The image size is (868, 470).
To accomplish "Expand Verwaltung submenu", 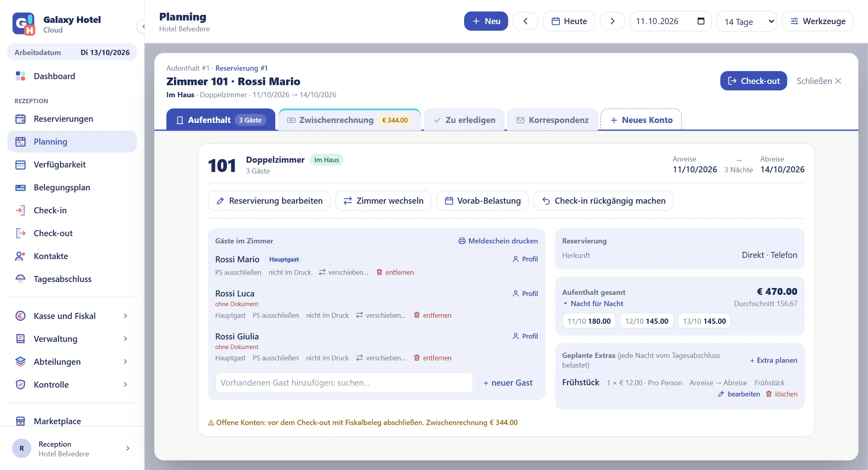I will point(72,339).
